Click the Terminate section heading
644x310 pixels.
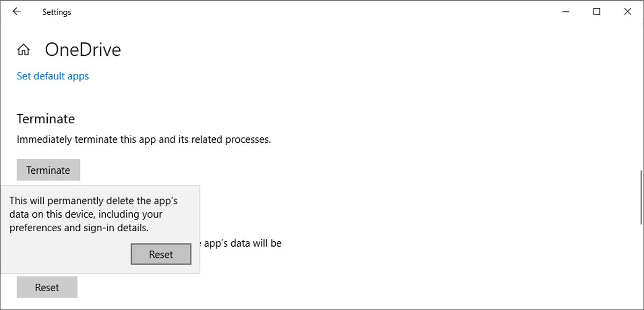46,119
